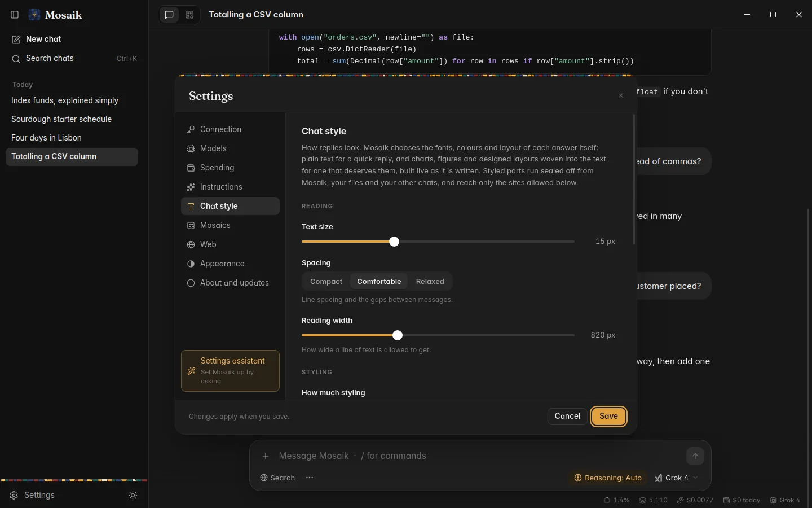
Task: Click the Mosaik logo icon
Action: 34,15
